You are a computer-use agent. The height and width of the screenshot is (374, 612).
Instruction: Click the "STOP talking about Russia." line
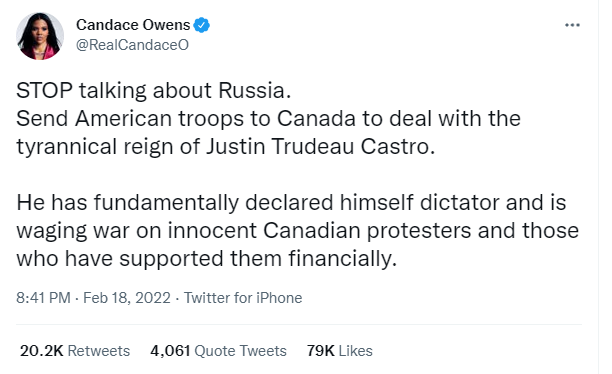tap(154, 91)
